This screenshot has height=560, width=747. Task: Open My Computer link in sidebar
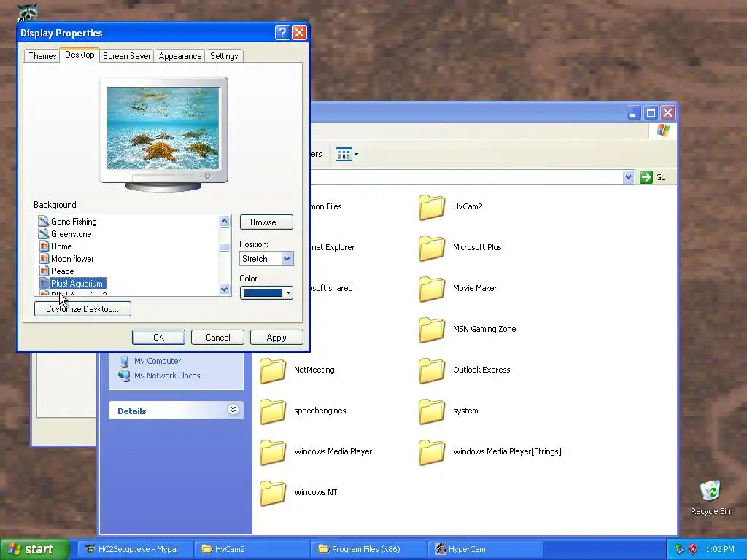click(158, 361)
